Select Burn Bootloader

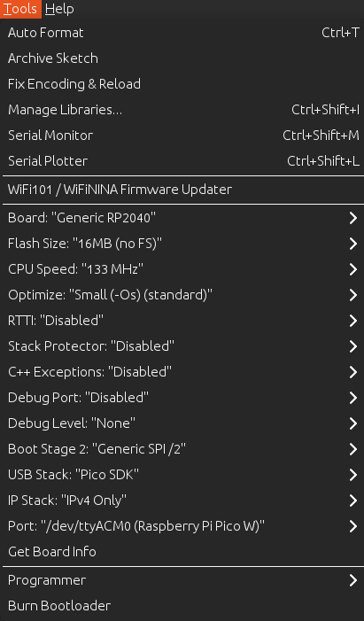pyautogui.click(x=182, y=606)
